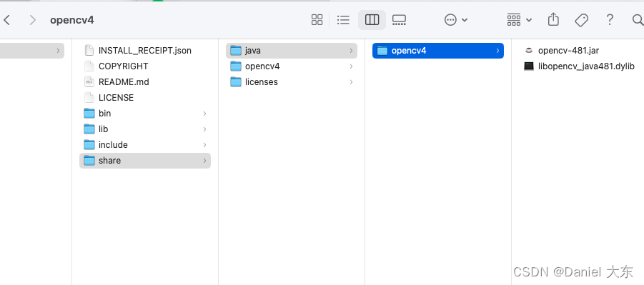The height and width of the screenshot is (285, 644).
Task: Expand chevron beside lib folder
Action: (x=204, y=129)
